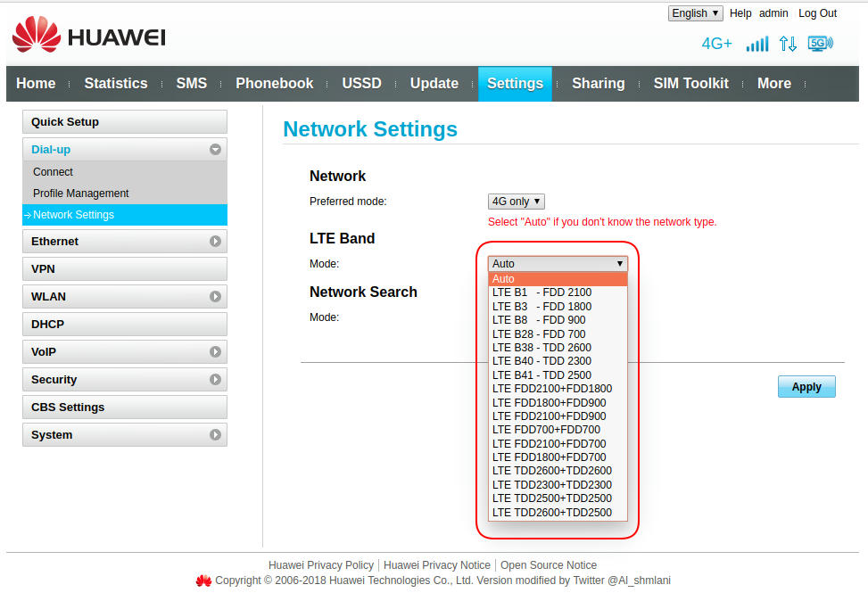Open Connect under Dial-up
Image resolution: width=868 pixels, height=601 pixels.
(x=125, y=172)
